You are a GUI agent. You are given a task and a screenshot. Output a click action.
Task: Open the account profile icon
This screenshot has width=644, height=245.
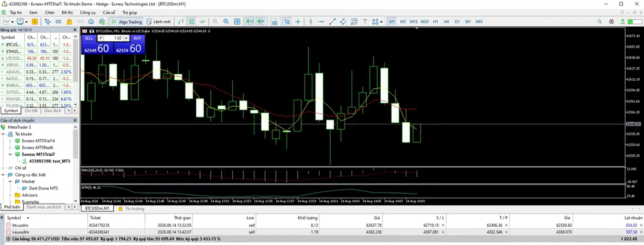click(611, 22)
